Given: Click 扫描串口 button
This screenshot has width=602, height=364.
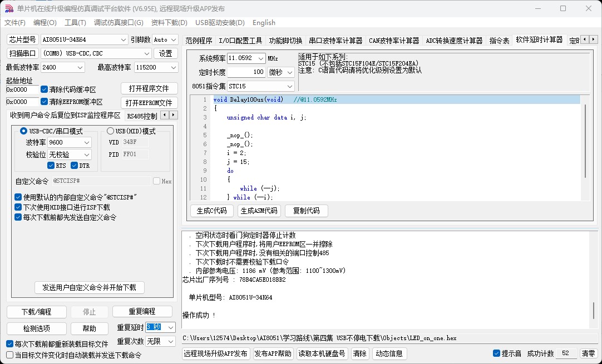Looking at the screenshot, I should tap(23, 53).
